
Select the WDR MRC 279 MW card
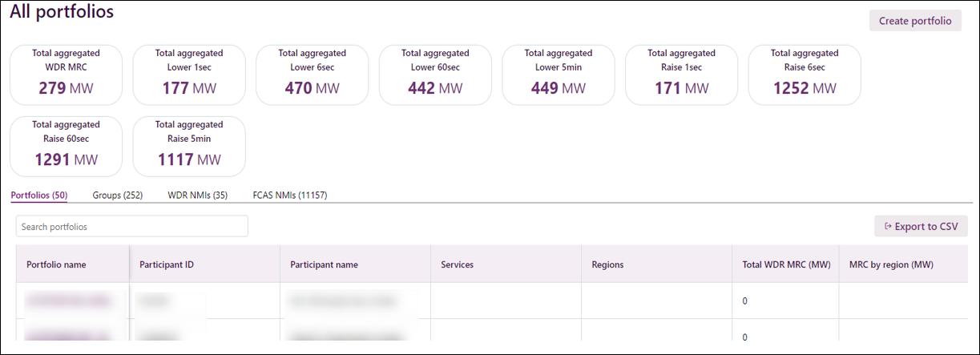[x=66, y=75]
